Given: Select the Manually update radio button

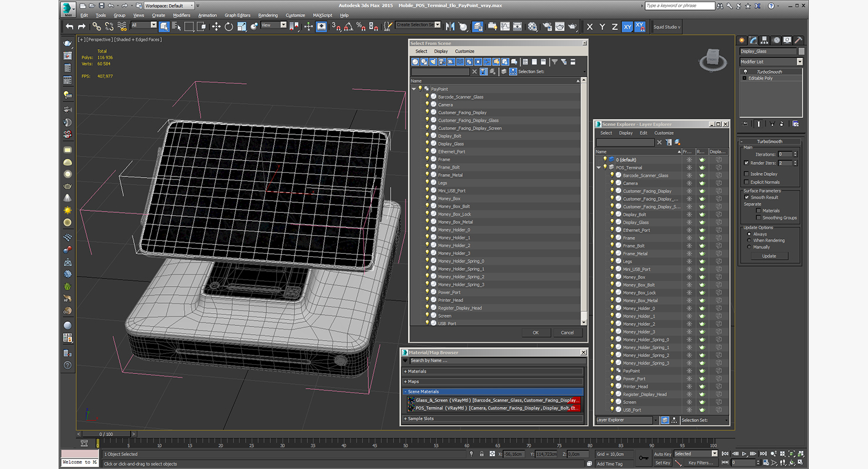Looking at the screenshot, I should pyautogui.click(x=749, y=247).
